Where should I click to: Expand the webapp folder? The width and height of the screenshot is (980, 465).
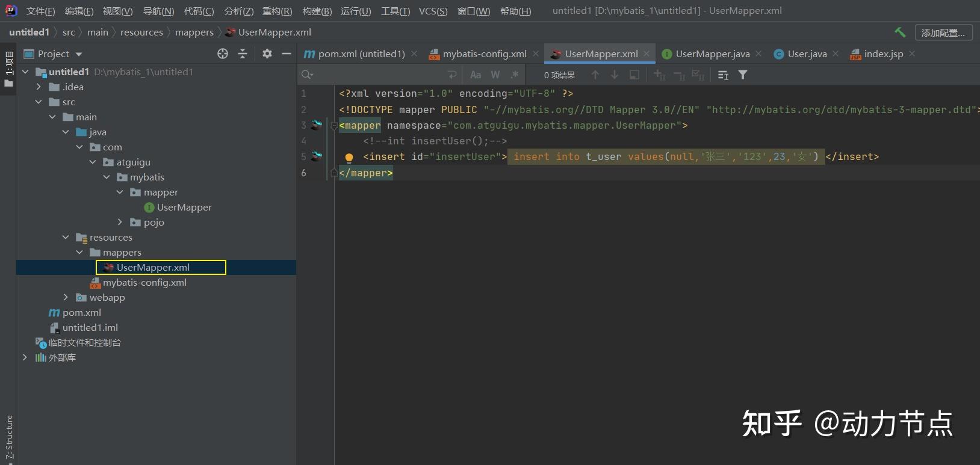pos(66,297)
